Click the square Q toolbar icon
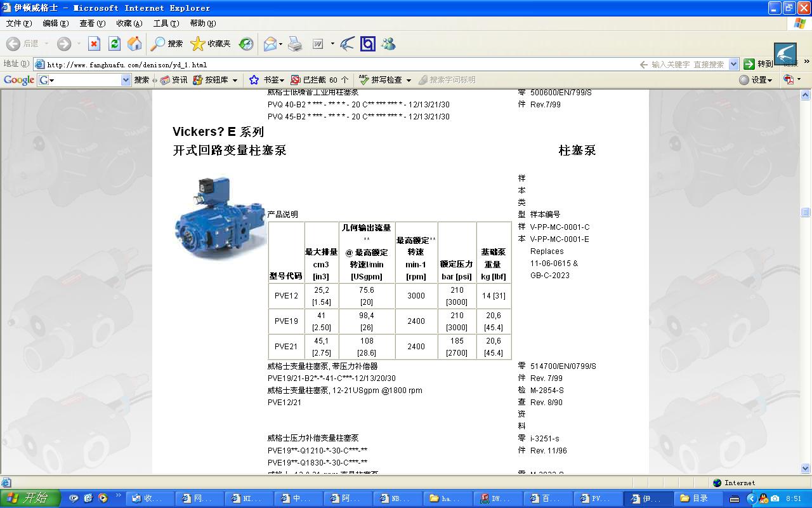The width and height of the screenshot is (812, 508). 367,44
